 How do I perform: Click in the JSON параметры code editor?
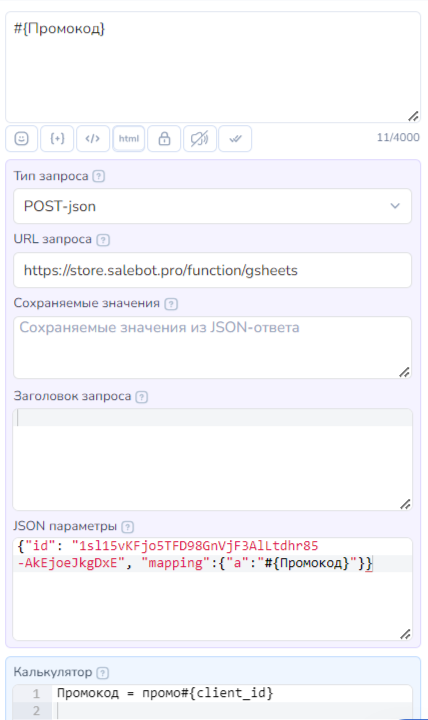[212, 589]
